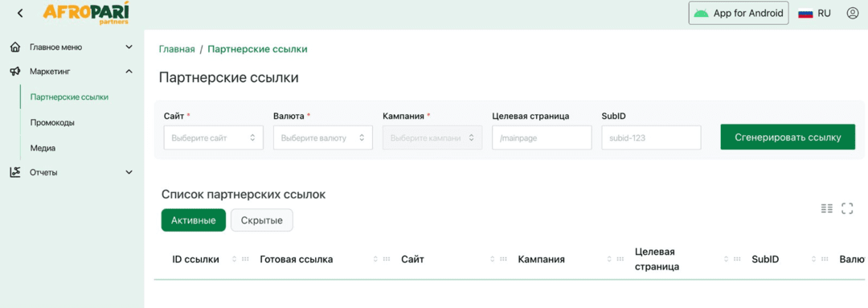Click the home icon in the sidebar
This screenshot has height=308, width=868.
tap(15, 47)
